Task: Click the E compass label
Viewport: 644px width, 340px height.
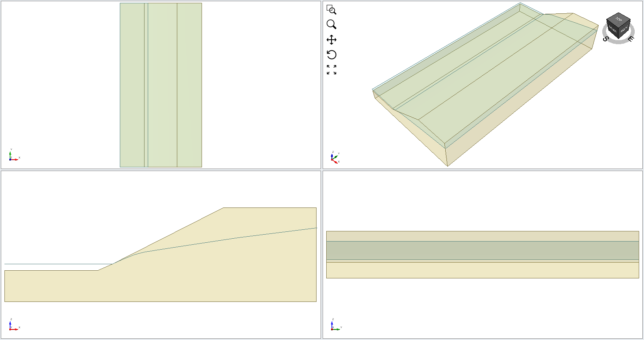Action: coord(631,39)
